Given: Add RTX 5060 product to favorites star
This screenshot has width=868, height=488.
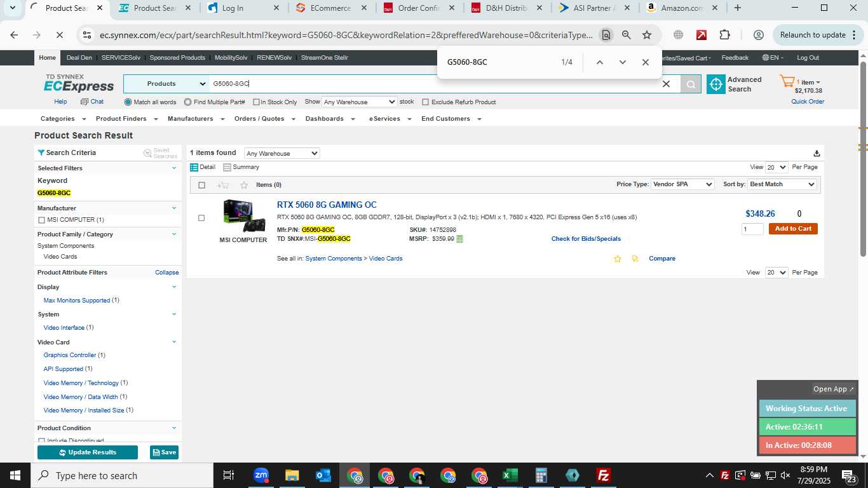Looking at the screenshot, I should [617, 259].
